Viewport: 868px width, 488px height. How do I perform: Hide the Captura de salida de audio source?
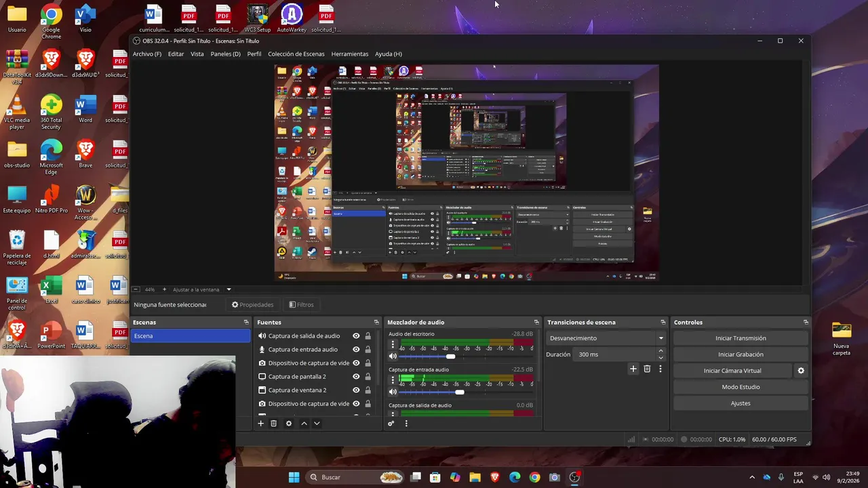[x=356, y=336]
